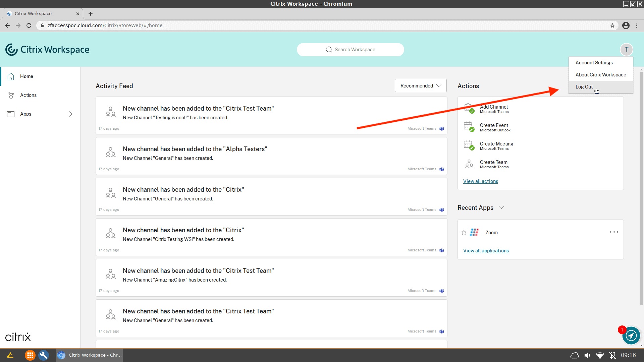Open the notification compass floating icon

631,335
